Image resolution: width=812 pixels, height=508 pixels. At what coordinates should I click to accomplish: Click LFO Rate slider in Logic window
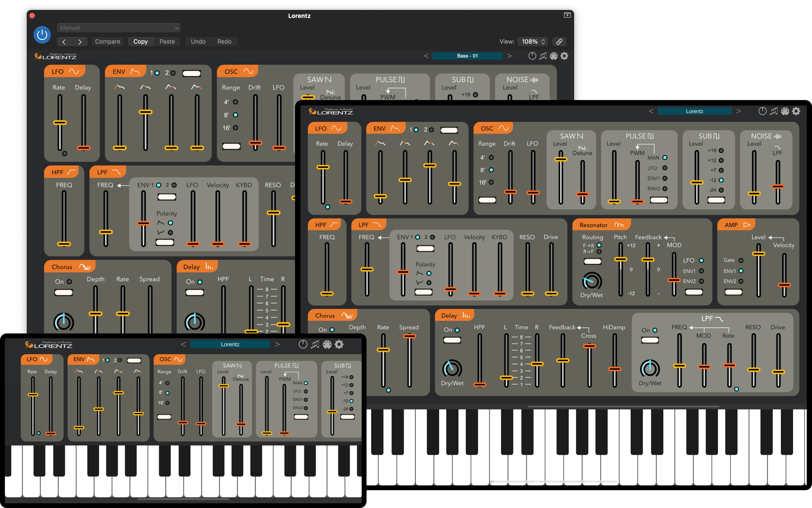(60, 123)
